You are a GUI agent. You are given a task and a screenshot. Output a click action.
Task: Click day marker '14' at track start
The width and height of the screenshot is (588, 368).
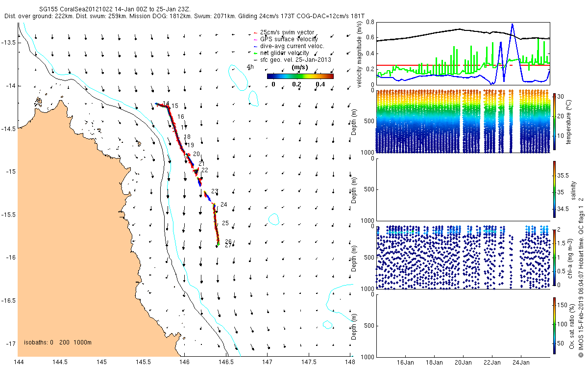[166, 104]
